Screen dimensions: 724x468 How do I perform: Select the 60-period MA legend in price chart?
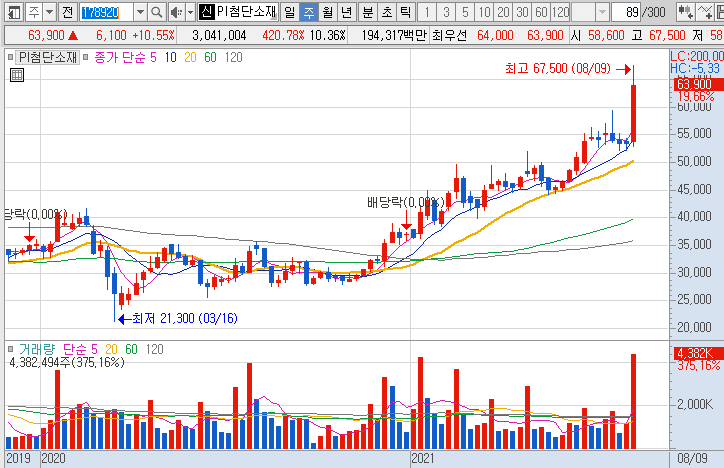[x=210, y=57]
